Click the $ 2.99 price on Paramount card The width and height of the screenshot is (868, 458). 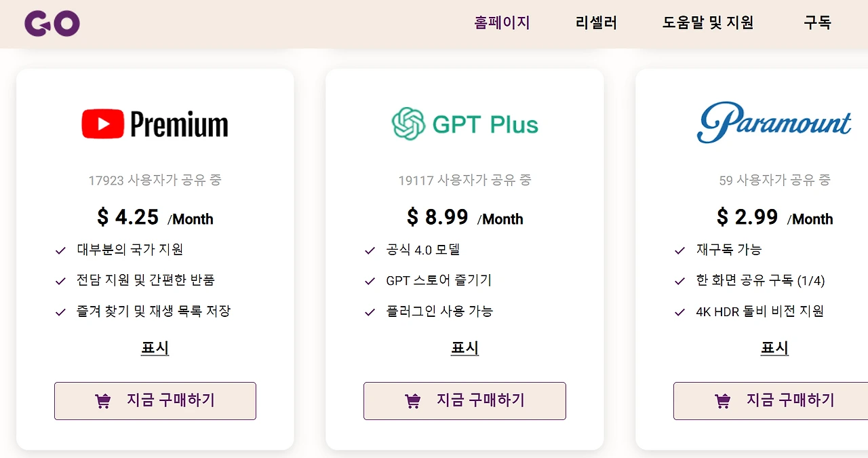[x=747, y=218]
